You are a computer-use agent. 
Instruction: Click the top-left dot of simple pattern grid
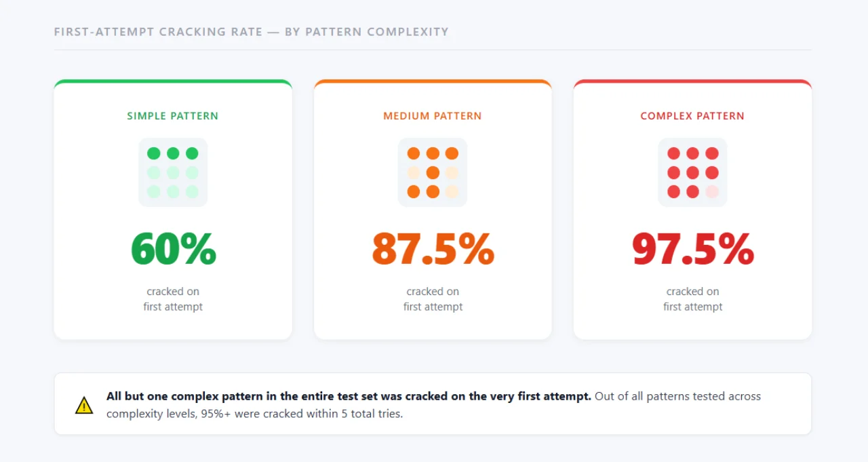pyautogui.click(x=154, y=153)
